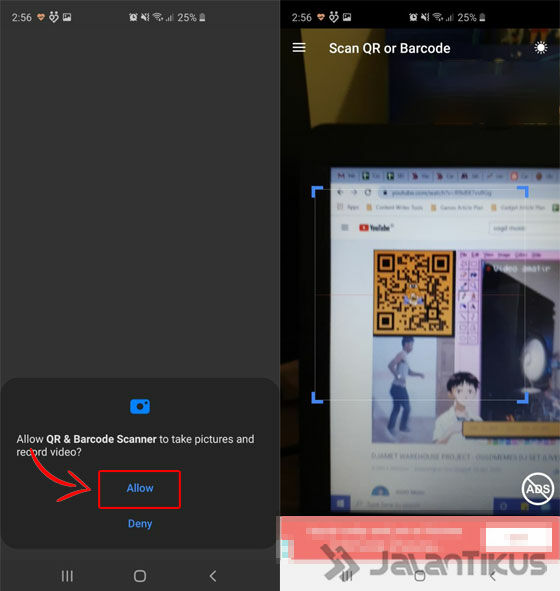560x591 pixels.
Task: Tap the mute icon in right status bar
Action: pos(425,17)
